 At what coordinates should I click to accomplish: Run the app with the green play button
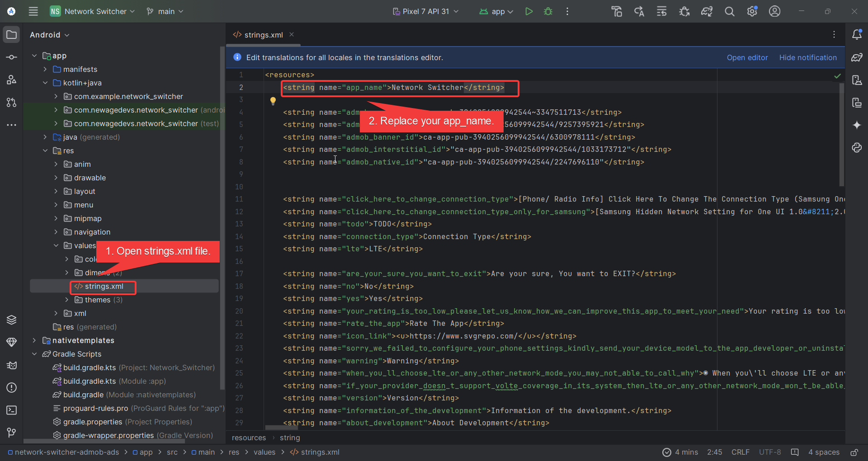pos(528,11)
